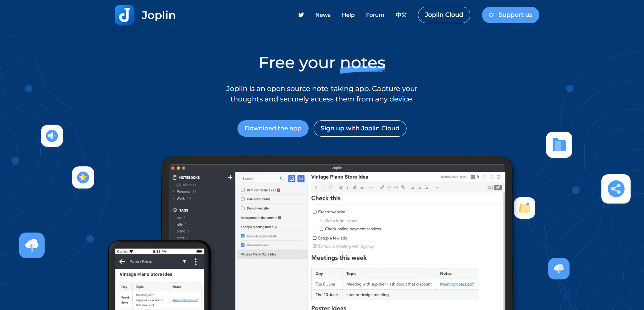
Task: Apply strikethrough formatting in the note toolbar
Action: (362, 187)
